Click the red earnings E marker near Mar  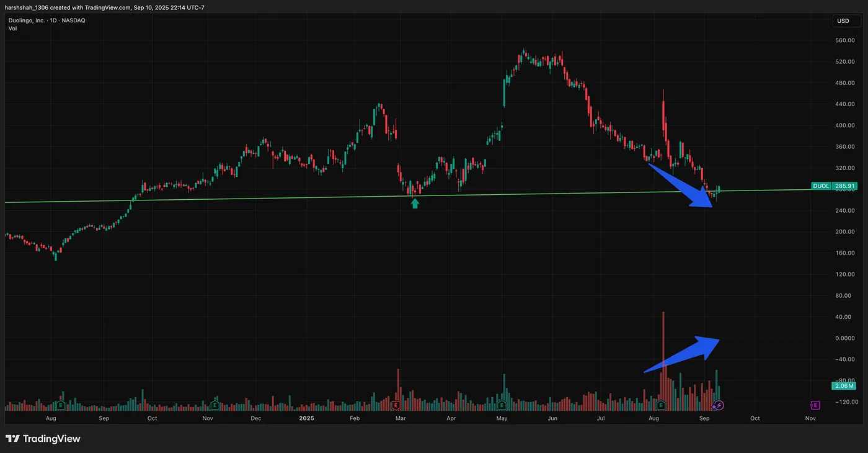click(396, 405)
